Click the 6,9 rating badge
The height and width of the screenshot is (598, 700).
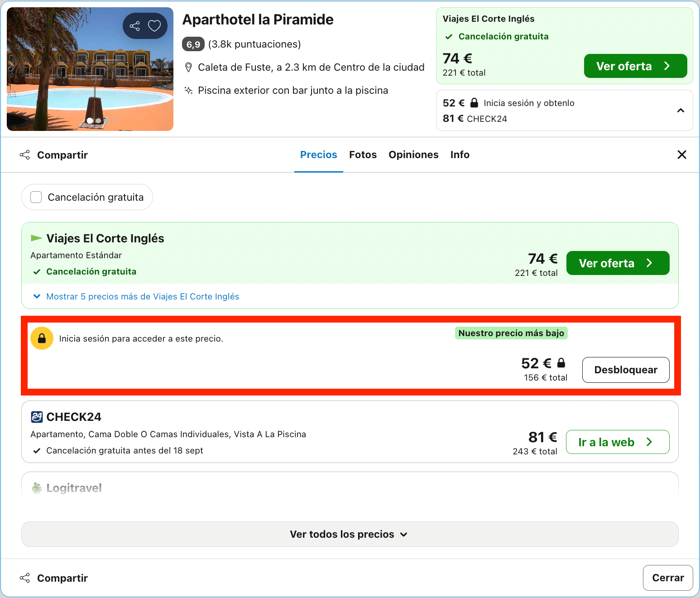(193, 44)
